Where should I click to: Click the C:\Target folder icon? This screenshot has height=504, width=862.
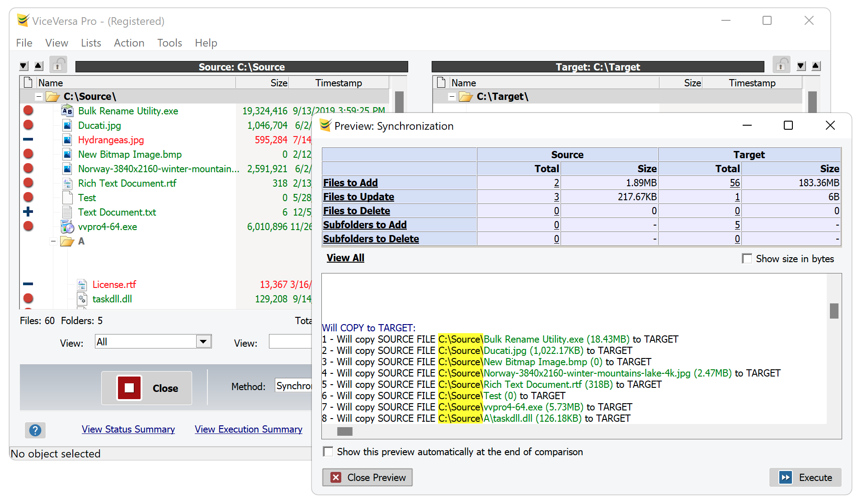466,96
